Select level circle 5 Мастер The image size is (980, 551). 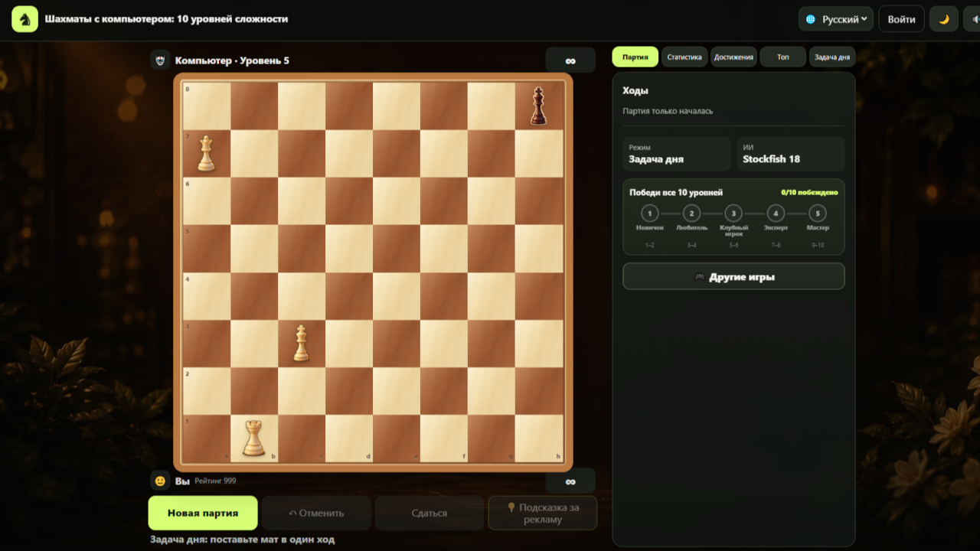(x=818, y=214)
